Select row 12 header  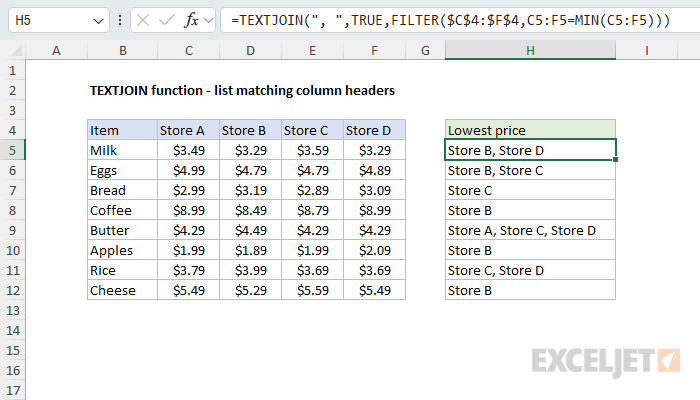(12, 291)
